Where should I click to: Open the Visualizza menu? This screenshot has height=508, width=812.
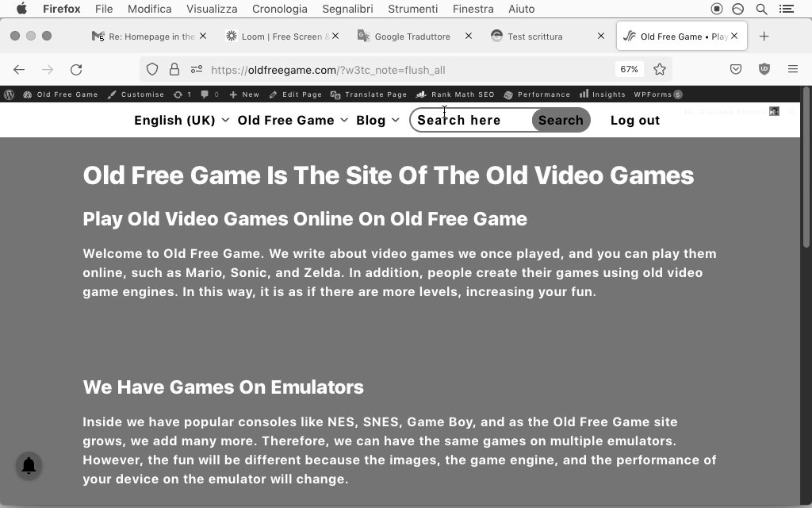point(212,9)
